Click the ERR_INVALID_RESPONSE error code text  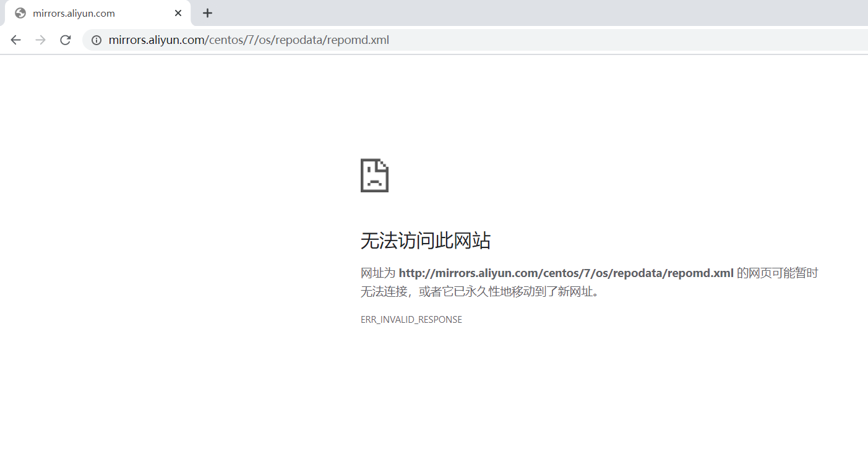411,319
